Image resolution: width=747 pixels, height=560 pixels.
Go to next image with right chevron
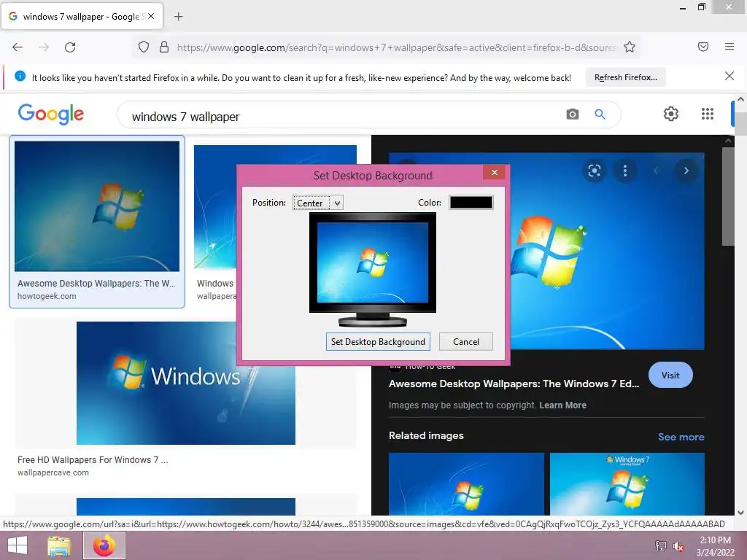tap(686, 171)
